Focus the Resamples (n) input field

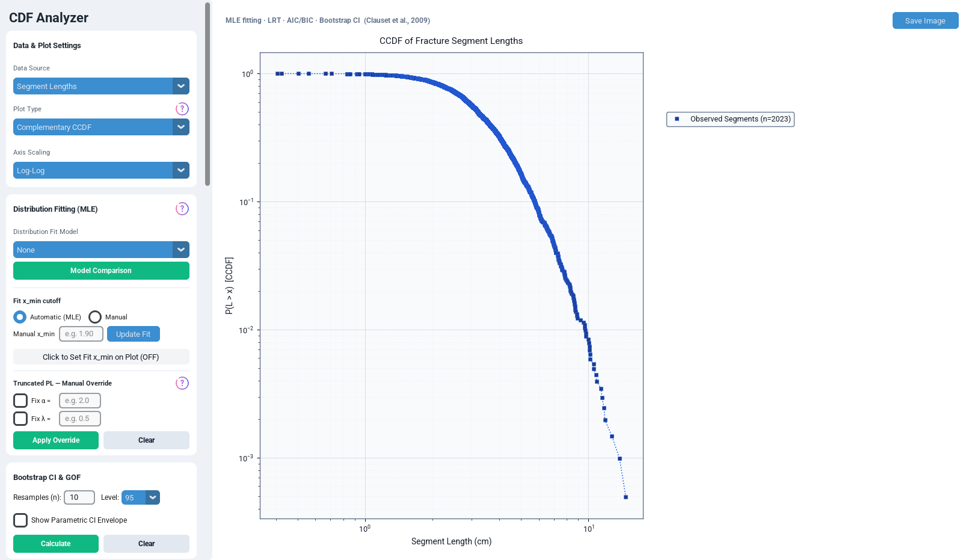click(79, 497)
